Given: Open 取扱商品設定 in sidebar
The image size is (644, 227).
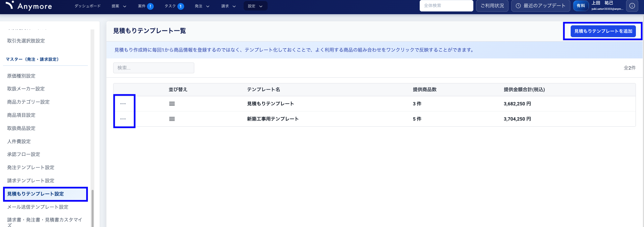Looking at the screenshot, I should click(x=21, y=128).
